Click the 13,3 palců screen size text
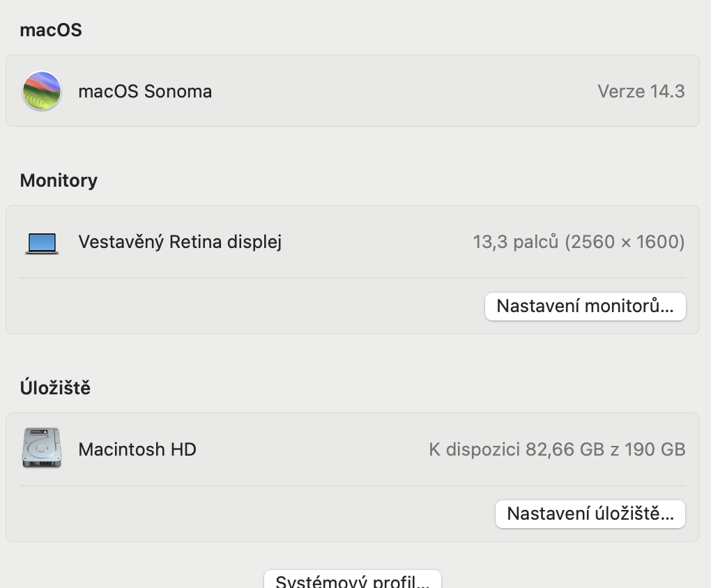 516,242
